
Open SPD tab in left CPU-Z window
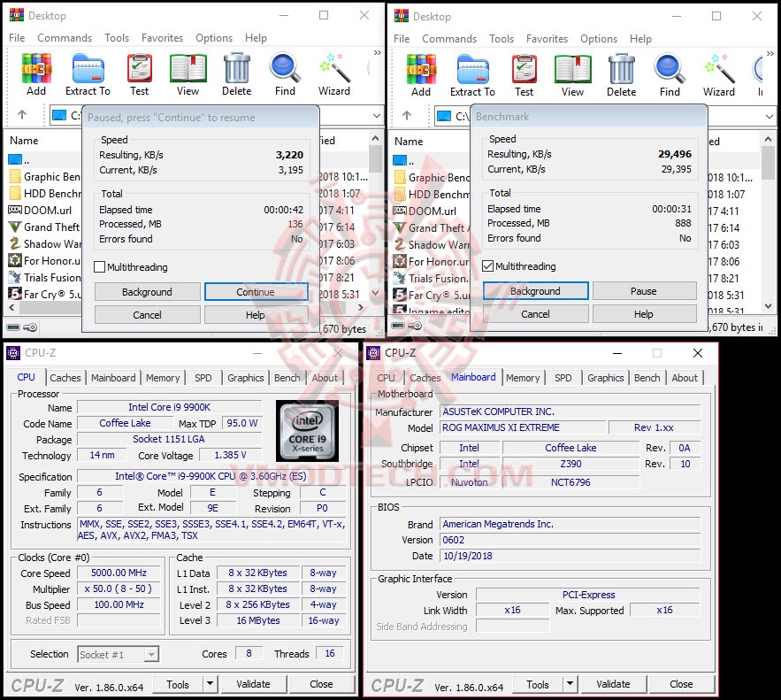pyautogui.click(x=203, y=378)
